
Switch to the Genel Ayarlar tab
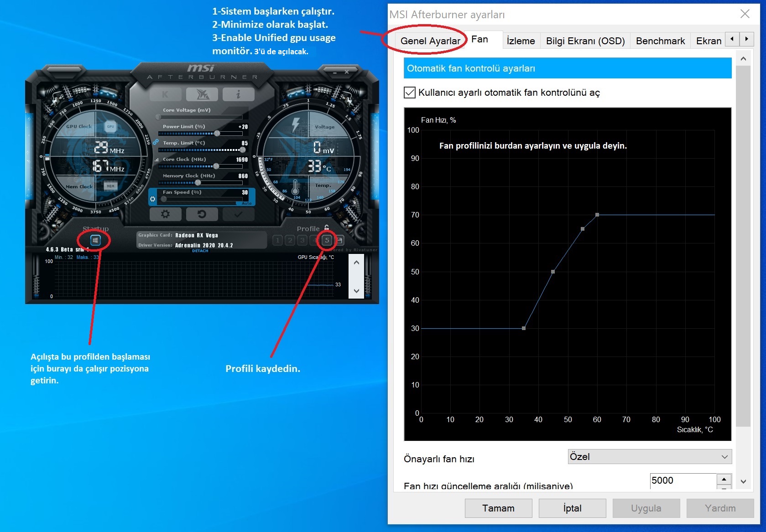click(430, 41)
